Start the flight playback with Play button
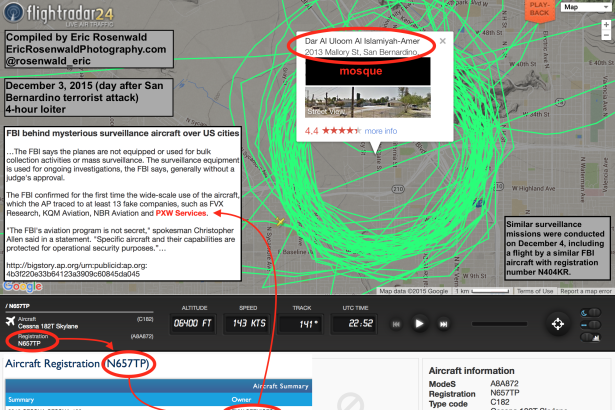615x410 pixels. (419, 324)
